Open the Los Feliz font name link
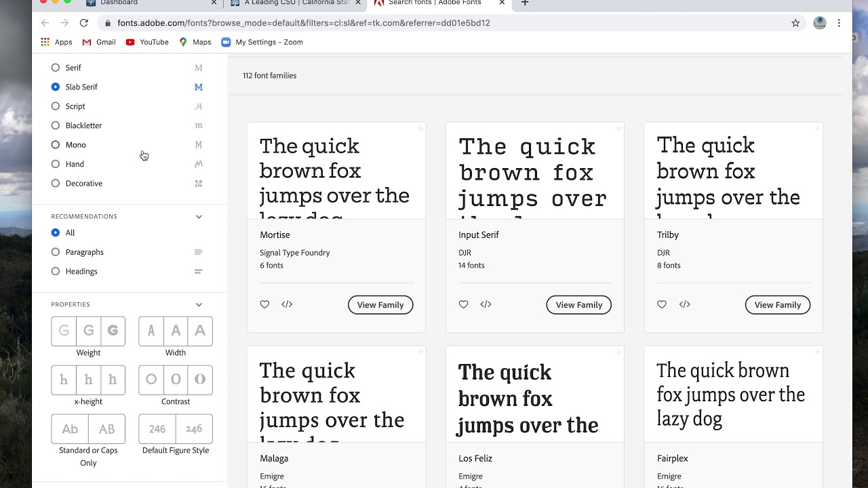Viewport: 868px width, 488px height. pyautogui.click(x=475, y=459)
